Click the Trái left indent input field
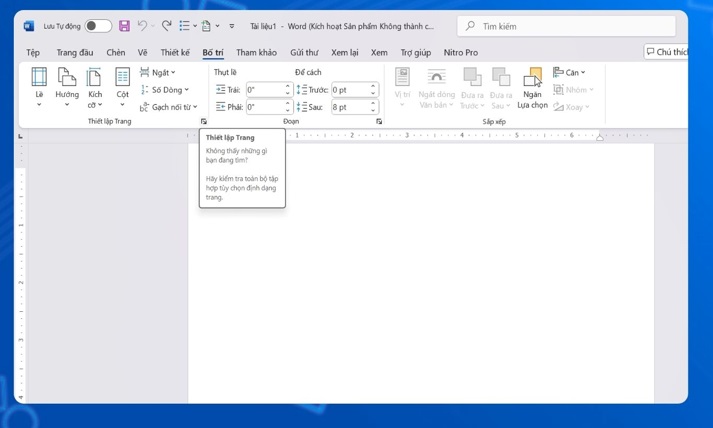The height and width of the screenshot is (428, 713). click(x=265, y=90)
